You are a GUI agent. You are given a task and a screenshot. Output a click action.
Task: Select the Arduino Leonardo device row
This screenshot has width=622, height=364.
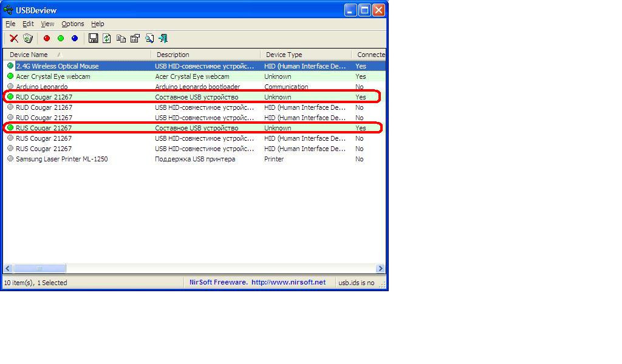point(194,87)
